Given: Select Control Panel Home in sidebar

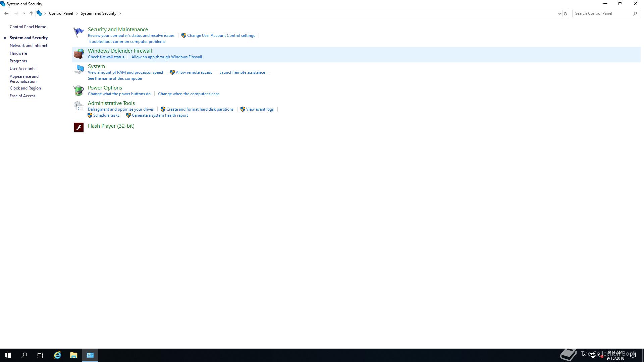Looking at the screenshot, I should (28, 27).
